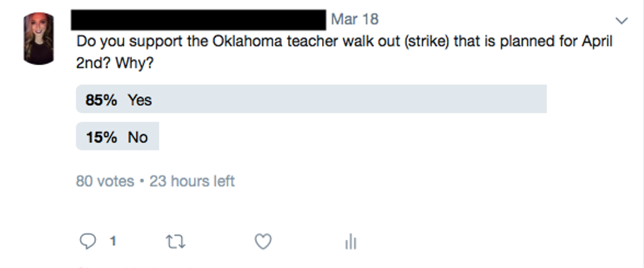The image size is (644, 268).
Task: Expand the tweet options chevron
Action: [621, 20]
